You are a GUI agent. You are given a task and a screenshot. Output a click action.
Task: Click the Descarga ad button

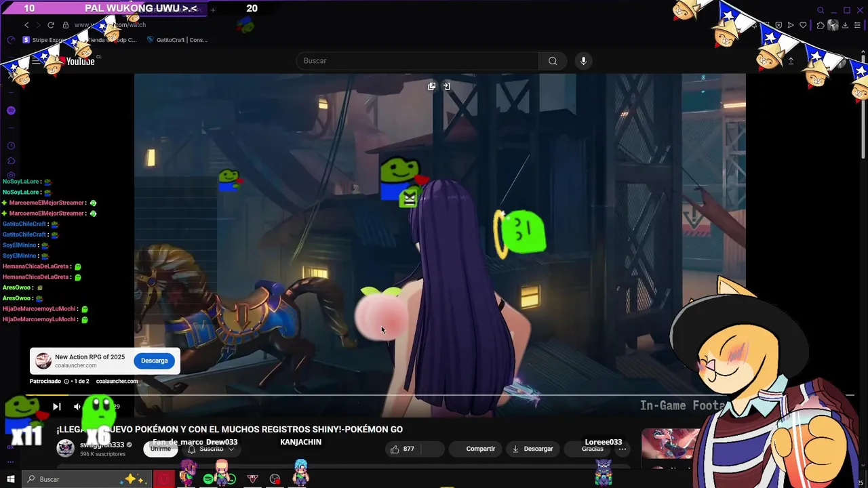point(154,361)
